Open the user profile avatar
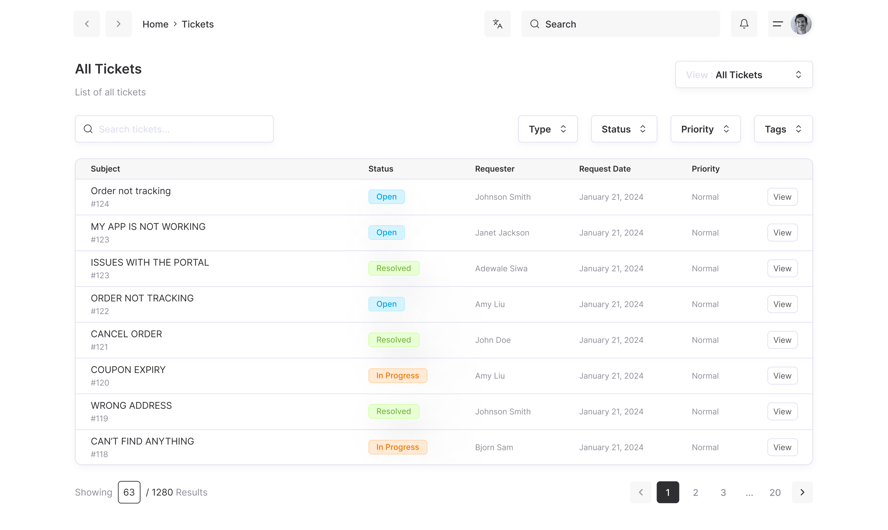Image resolution: width=888 pixels, height=530 pixels. point(801,24)
